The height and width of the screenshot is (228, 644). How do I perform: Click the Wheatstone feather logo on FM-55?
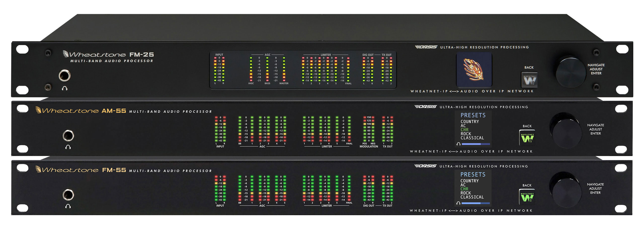(x=38, y=169)
